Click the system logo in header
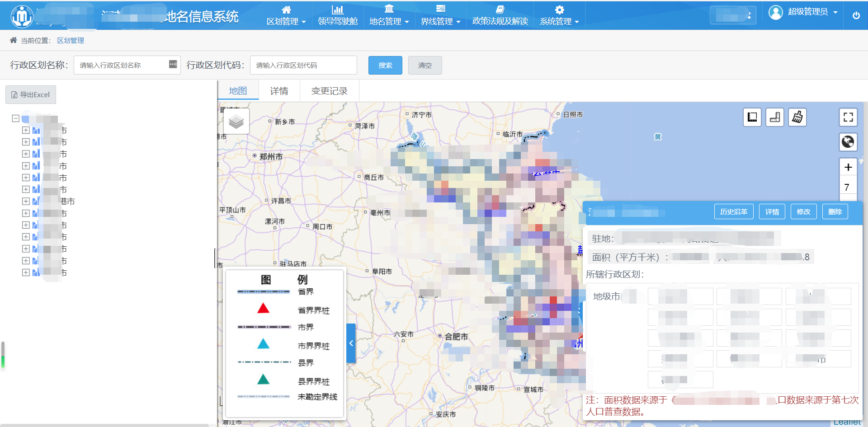The width and height of the screenshot is (868, 427). point(22,16)
